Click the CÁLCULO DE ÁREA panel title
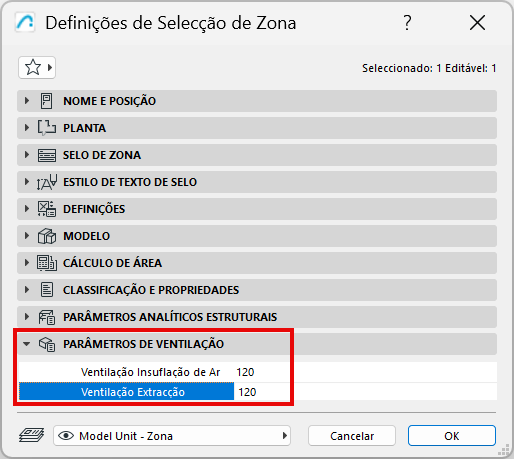Image resolution: width=514 pixels, height=459 pixels. click(x=113, y=263)
